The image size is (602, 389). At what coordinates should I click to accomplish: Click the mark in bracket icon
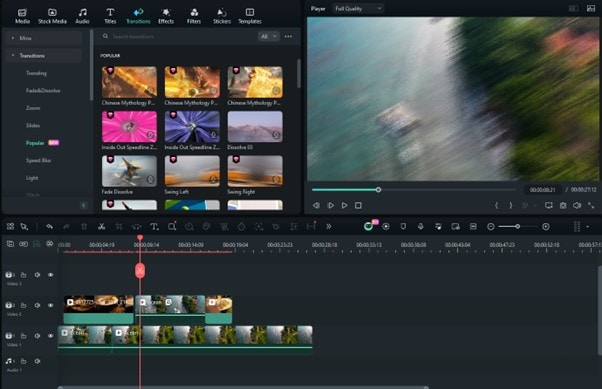[x=496, y=205]
